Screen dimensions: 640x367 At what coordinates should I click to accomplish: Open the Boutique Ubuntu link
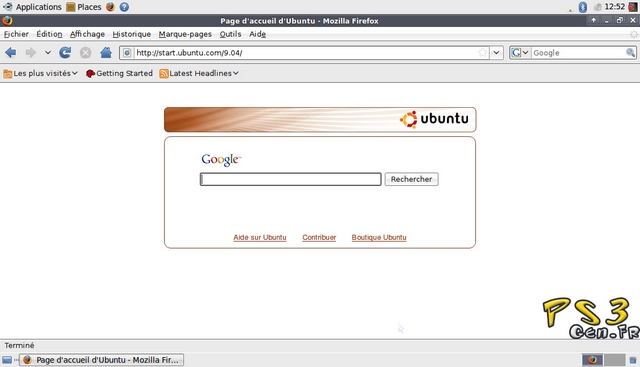point(379,238)
